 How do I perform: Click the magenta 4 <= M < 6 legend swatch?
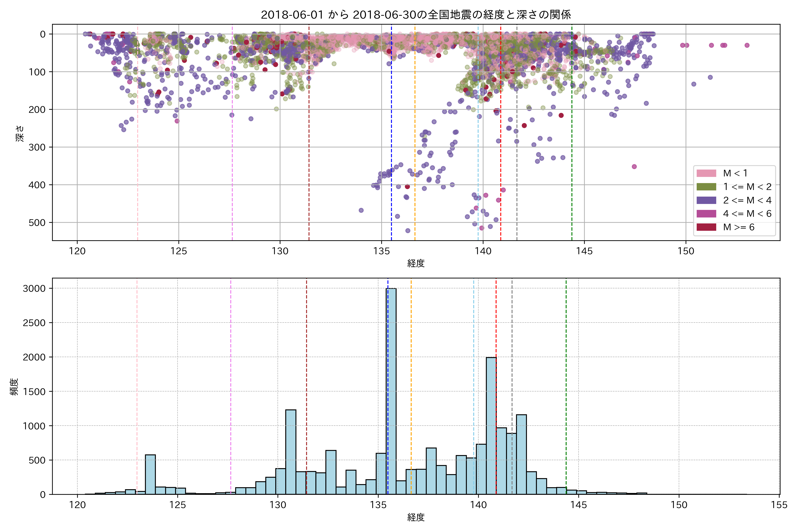tap(706, 214)
